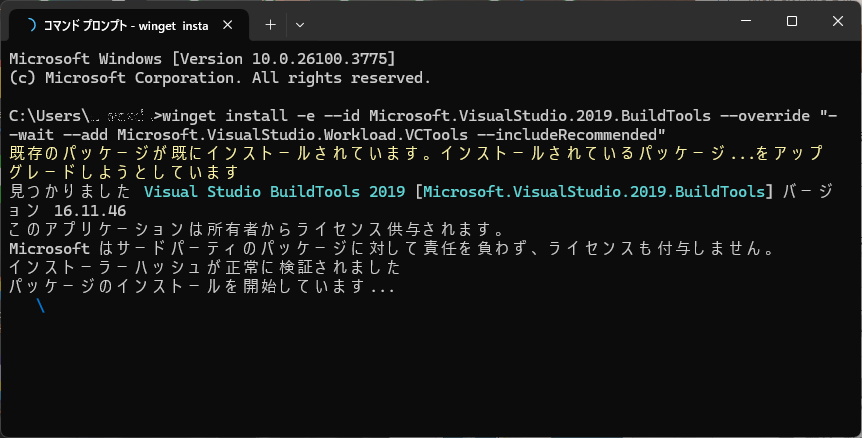Click the blue backslash progress spinner
862x438 pixels.
41,306
